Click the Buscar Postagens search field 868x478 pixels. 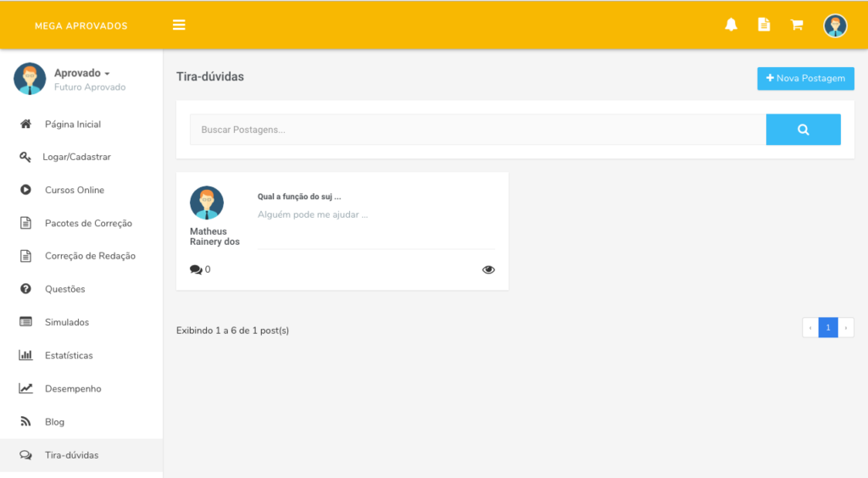478,130
